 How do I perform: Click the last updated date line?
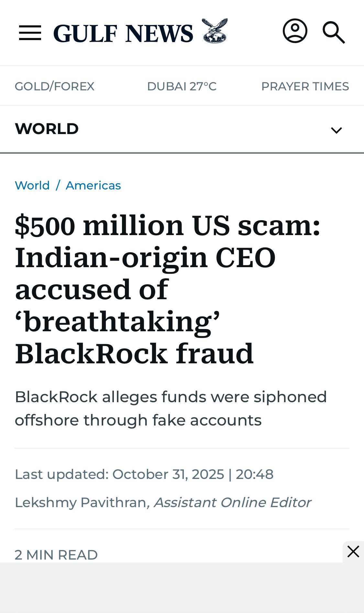pyautogui.click(x=144, y=474)
